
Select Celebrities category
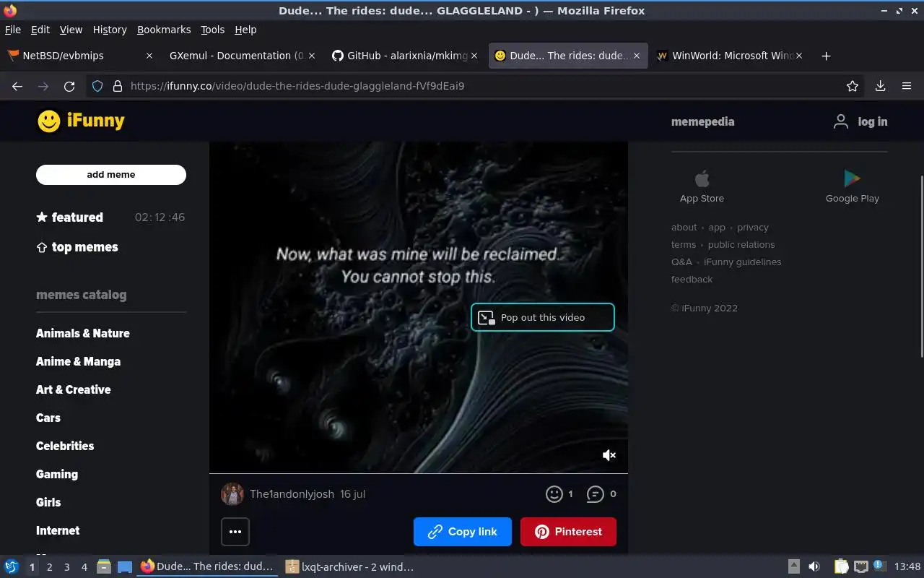(x=65, y=446)
